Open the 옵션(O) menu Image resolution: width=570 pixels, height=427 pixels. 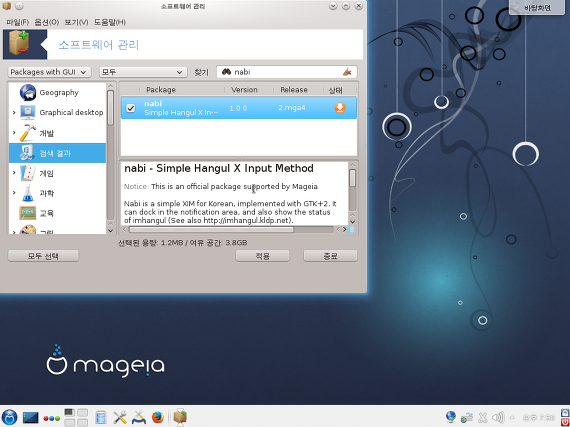point(47,22)
